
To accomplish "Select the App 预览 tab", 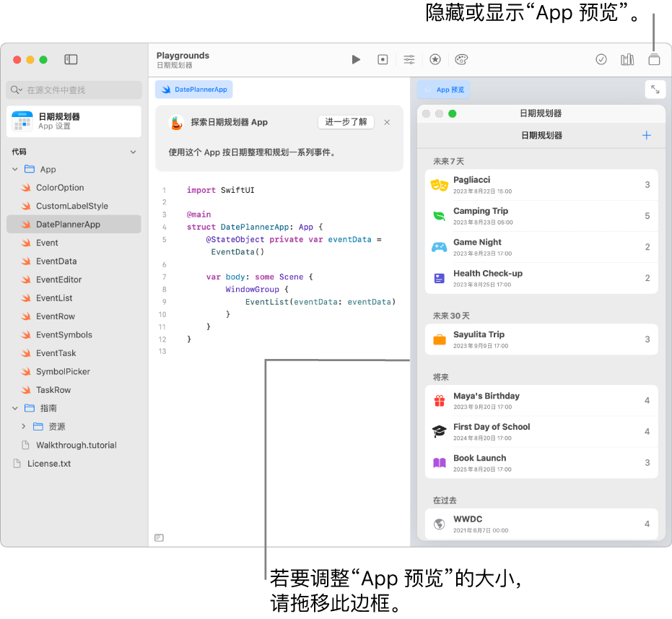I will (x=443, y=90).
